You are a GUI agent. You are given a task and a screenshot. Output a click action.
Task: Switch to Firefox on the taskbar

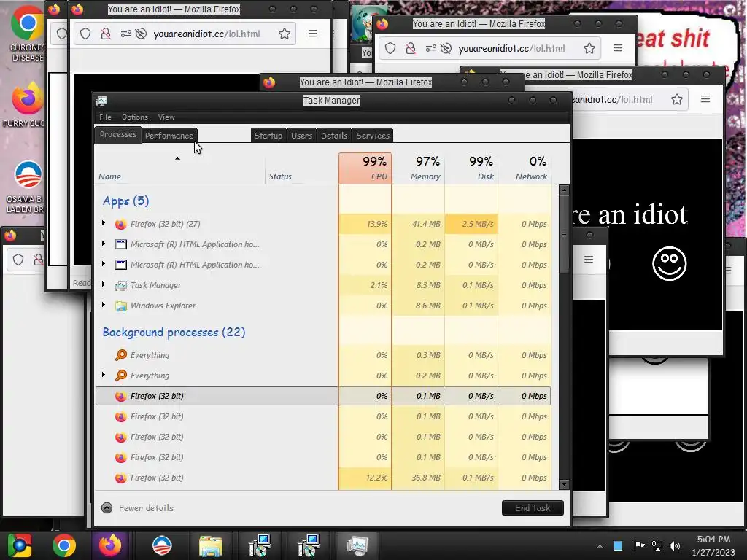click(x=110, y=545)
